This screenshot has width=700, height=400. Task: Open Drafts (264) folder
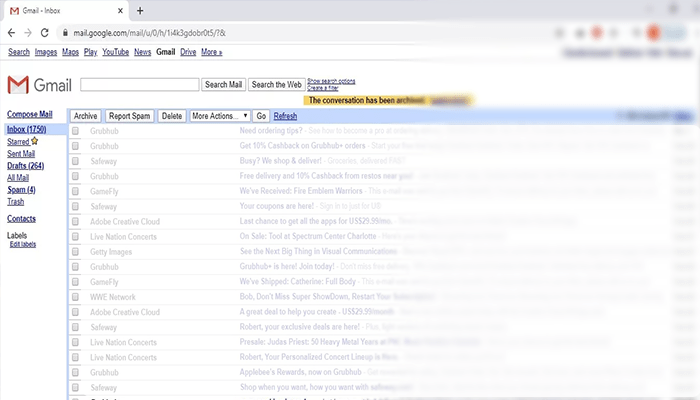[x=26, y=166]
